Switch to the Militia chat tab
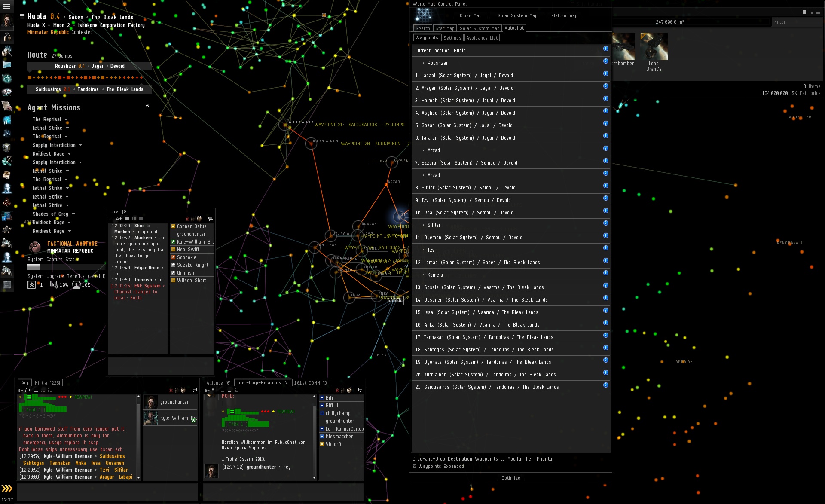 (47, 383)
